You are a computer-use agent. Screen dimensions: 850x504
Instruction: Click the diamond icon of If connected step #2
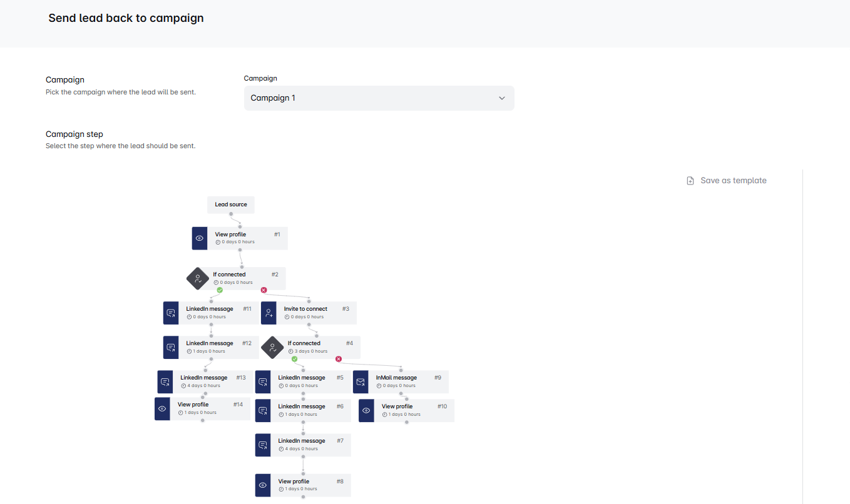[x=198, y=278]
